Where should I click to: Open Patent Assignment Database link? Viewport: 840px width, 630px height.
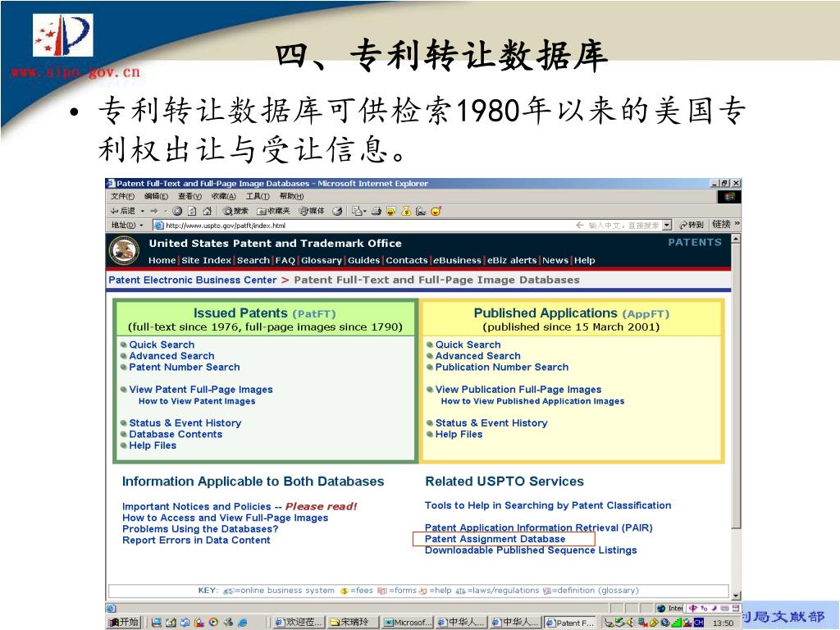click(495, 539)
